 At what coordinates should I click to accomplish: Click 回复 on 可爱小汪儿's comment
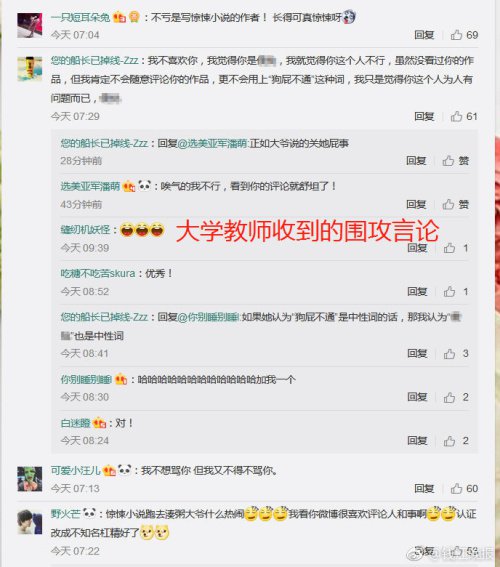click(424, 489)
